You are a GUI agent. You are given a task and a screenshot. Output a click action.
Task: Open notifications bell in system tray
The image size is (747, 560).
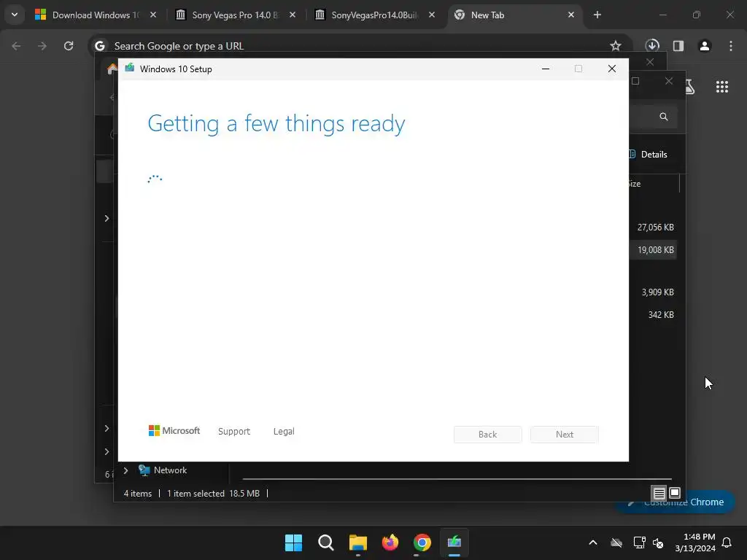pyautogui.click(x=727, y=542)
